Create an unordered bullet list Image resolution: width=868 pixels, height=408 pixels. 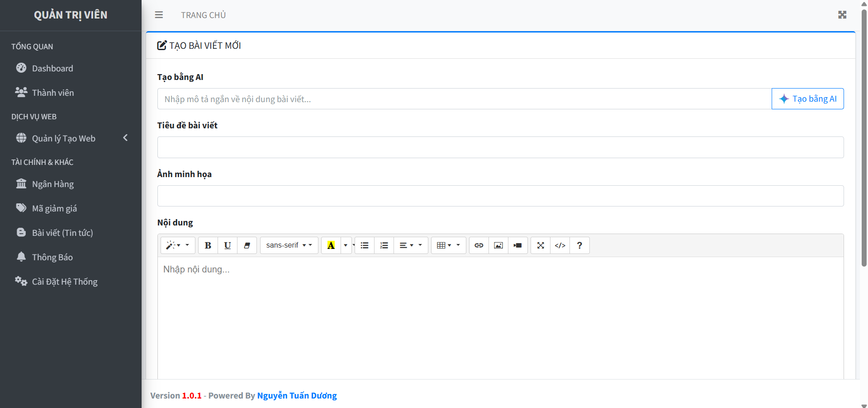(365, 245)
